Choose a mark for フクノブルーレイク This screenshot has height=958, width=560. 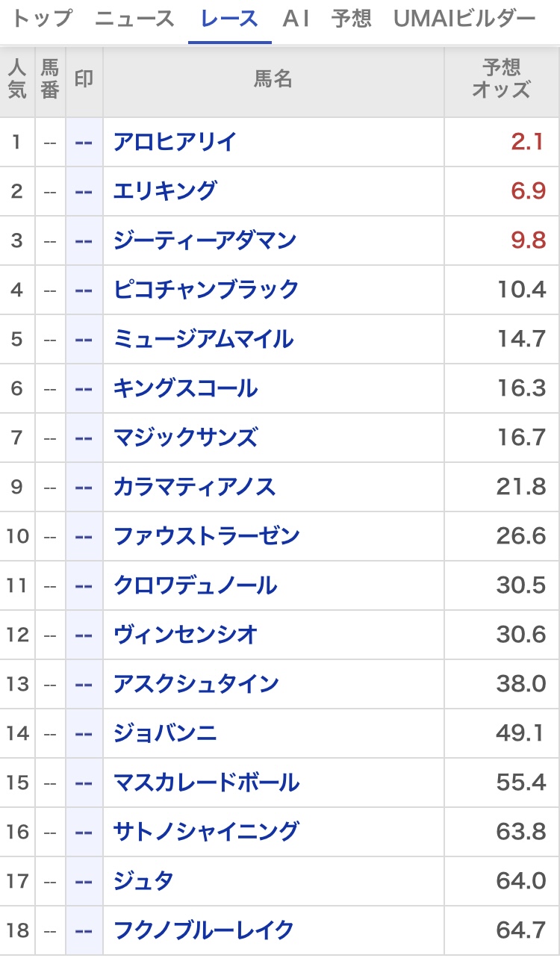point(84,930)
